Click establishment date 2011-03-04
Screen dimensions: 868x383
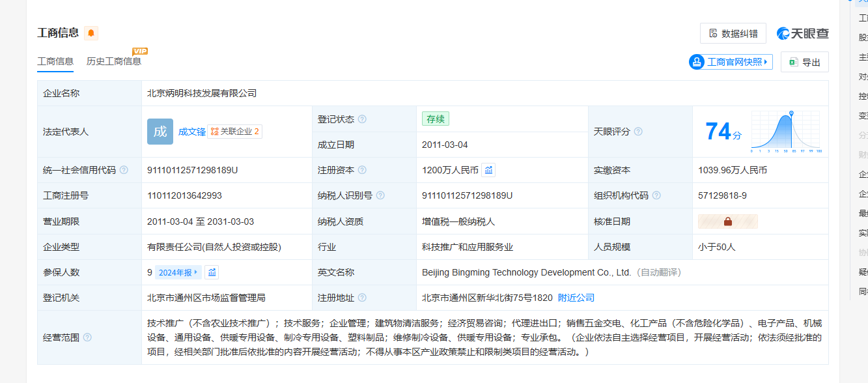[445, 145]
